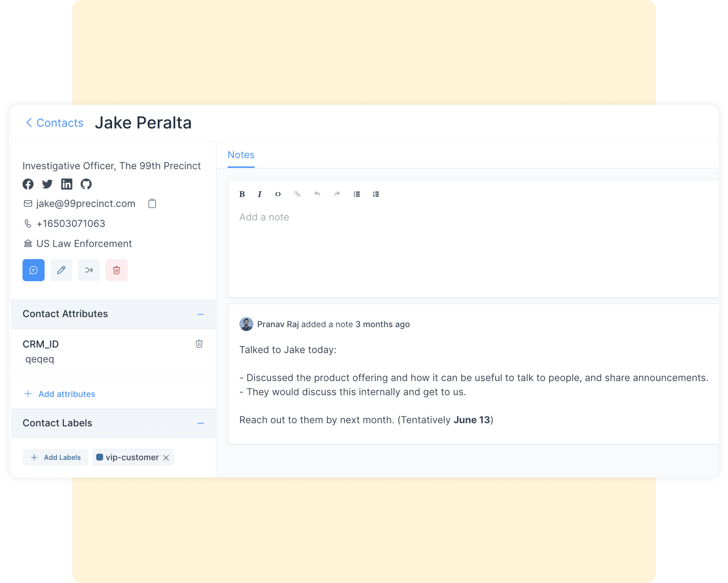728x583 pixels.
Task: Open the GitHub profile icon
Action: click(86, 184)
